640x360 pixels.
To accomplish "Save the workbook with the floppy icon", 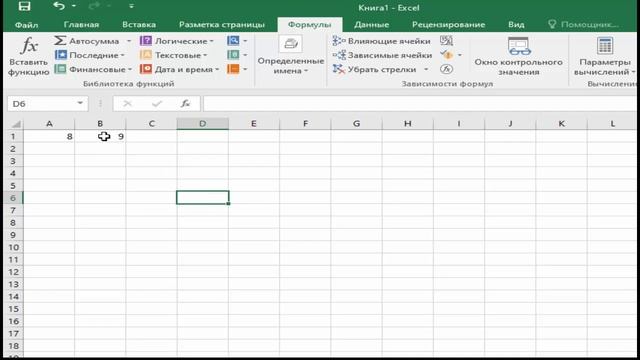I will pos(24,6).
